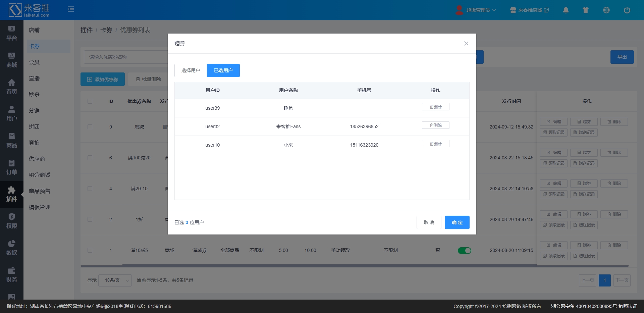Open the 来客推商城 store link
Image resolution: width=644 pixels, height=313 pixels.
point(530,10)
